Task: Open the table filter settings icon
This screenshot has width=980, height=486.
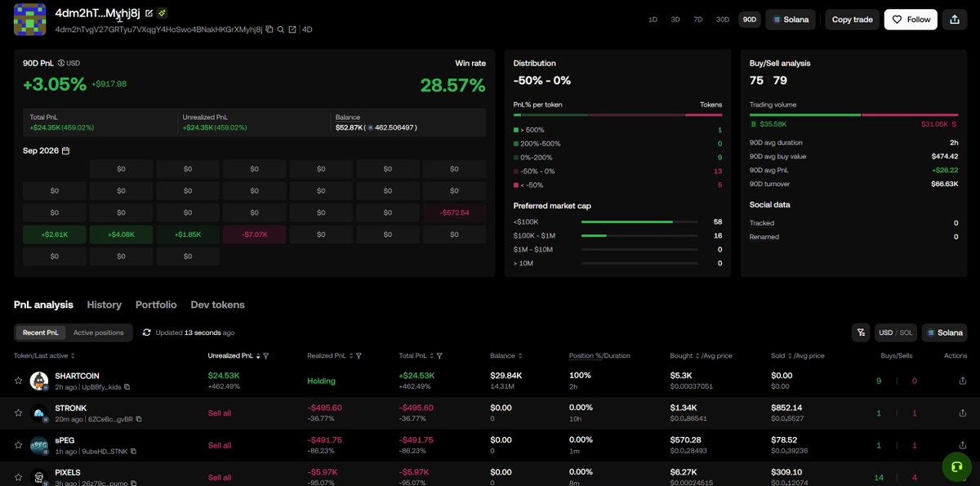Action: [x=860, y=332]
